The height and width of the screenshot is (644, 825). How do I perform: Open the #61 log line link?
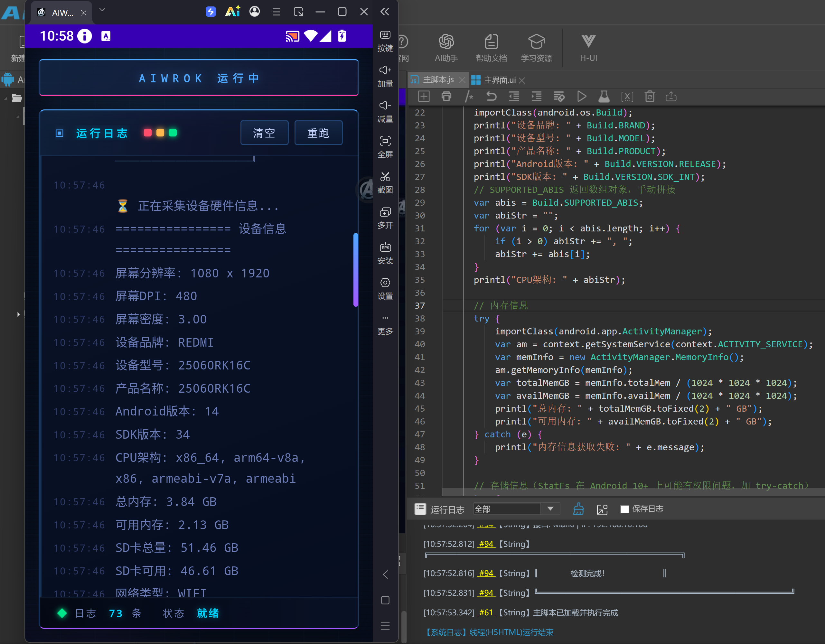[486, 612]
